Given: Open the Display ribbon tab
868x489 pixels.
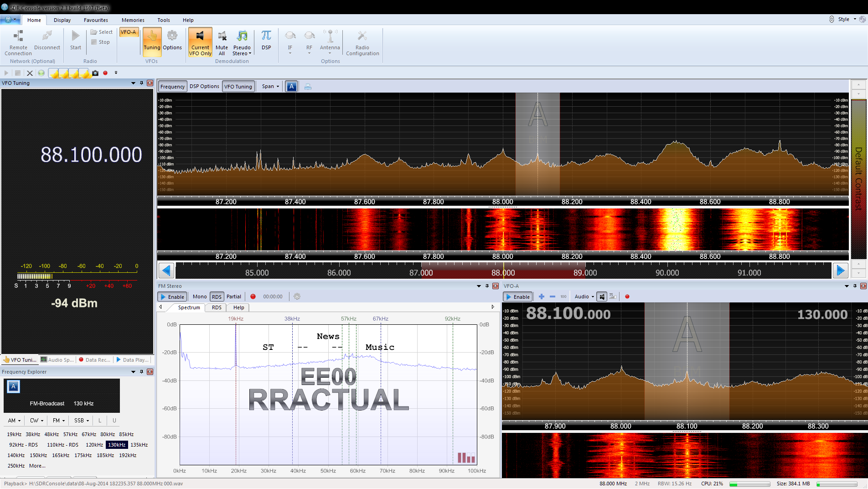Looking at the screenshot, I should pos(62,20).
